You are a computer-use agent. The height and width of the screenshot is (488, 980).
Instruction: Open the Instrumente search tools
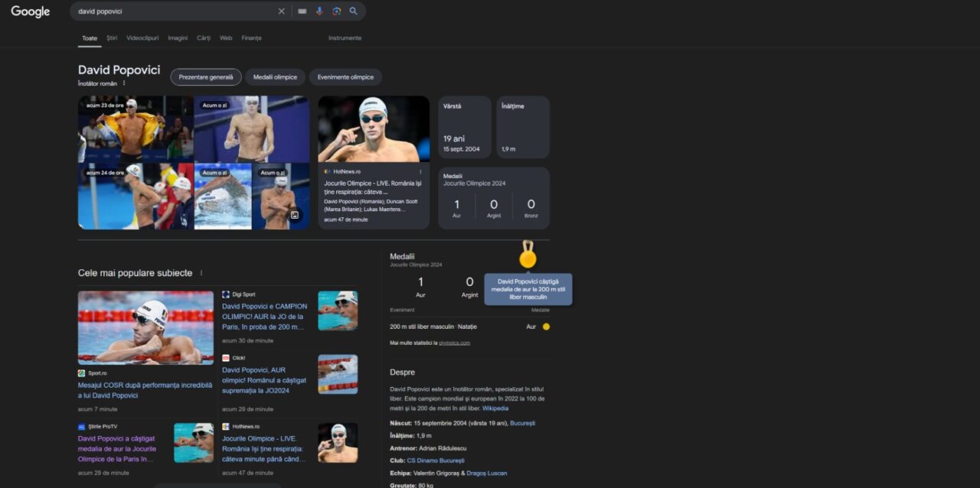click(345, 37)
